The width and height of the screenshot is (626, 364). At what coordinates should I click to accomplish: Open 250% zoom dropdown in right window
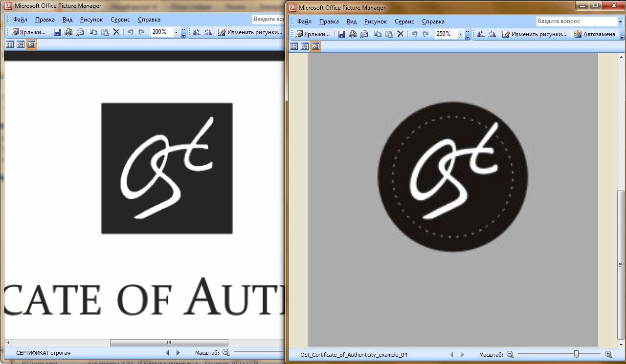coord(460,34)
